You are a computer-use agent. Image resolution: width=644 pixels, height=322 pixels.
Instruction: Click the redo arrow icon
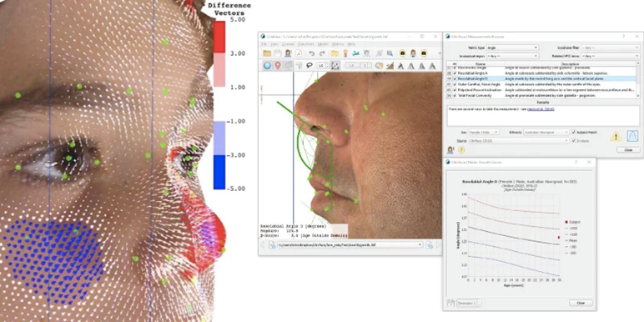[x=322, y=53]
